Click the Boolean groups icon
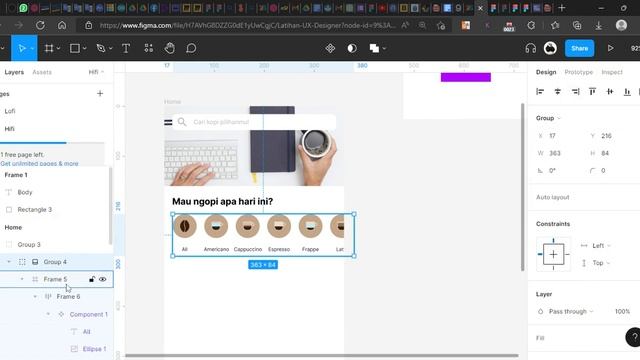 coord(374,49)
